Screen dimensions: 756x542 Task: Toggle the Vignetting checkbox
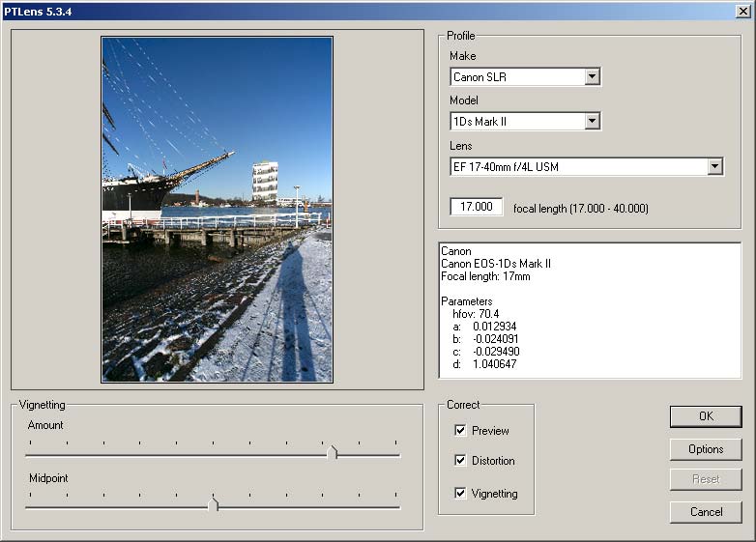click(460, 493)
